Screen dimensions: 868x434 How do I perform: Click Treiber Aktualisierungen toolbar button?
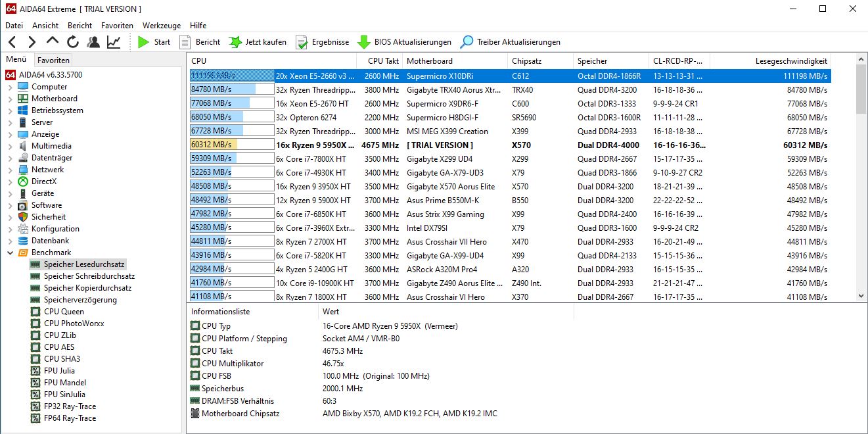[x=510, y=42]
